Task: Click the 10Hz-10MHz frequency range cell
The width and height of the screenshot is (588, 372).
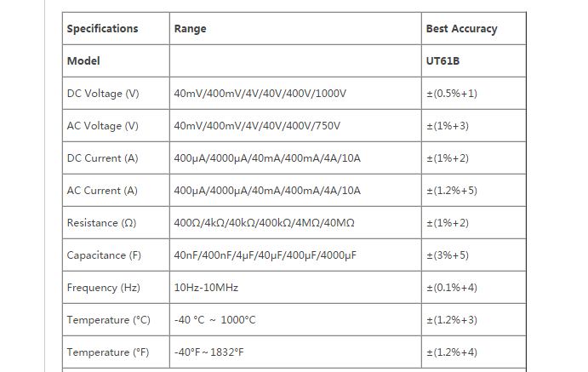Action: point(205,288)
